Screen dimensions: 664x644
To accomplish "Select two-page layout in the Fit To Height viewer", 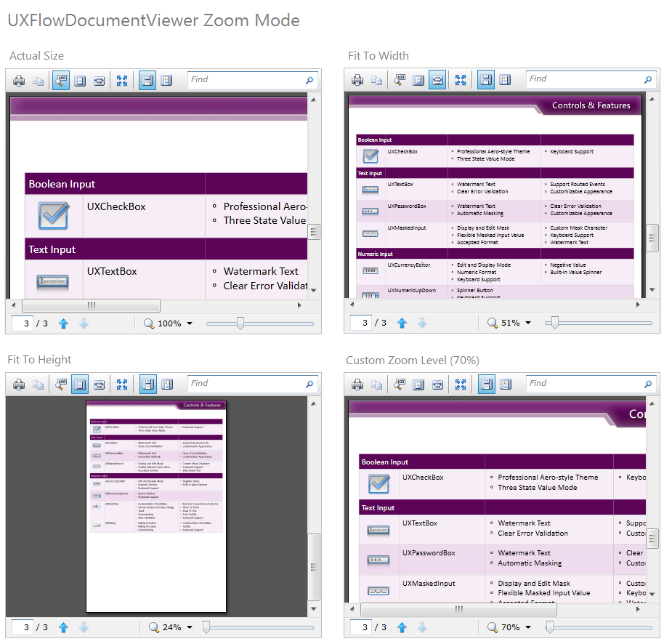I will (166, 385).
